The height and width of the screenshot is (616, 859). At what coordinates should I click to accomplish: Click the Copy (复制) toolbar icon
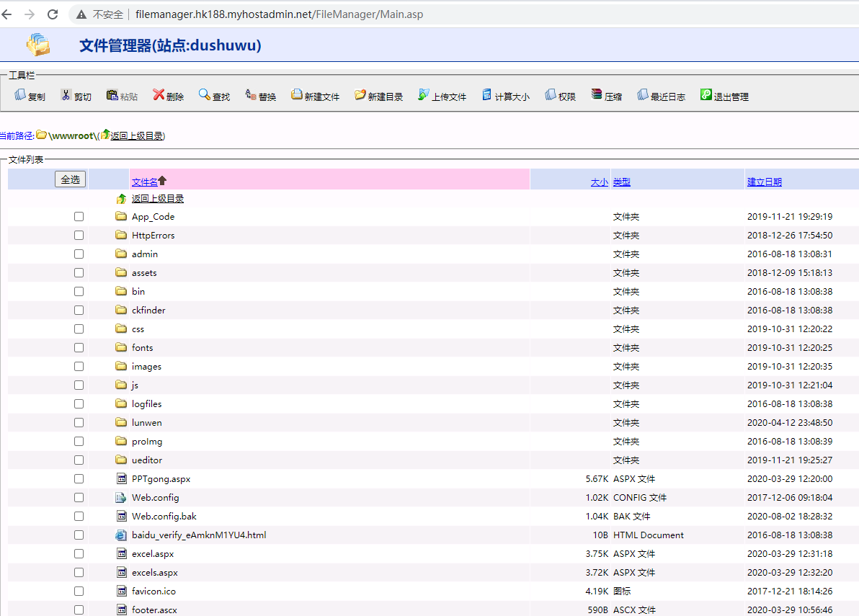click(20, 95)
